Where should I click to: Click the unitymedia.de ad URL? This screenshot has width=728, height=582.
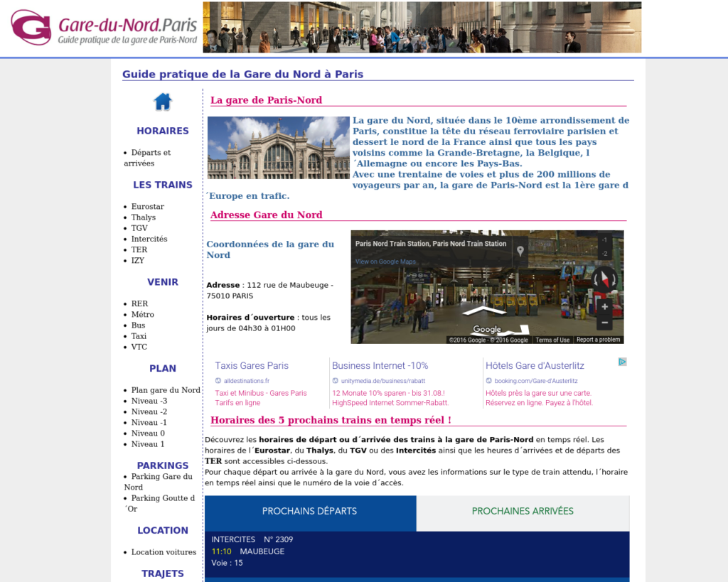point(383,381)
